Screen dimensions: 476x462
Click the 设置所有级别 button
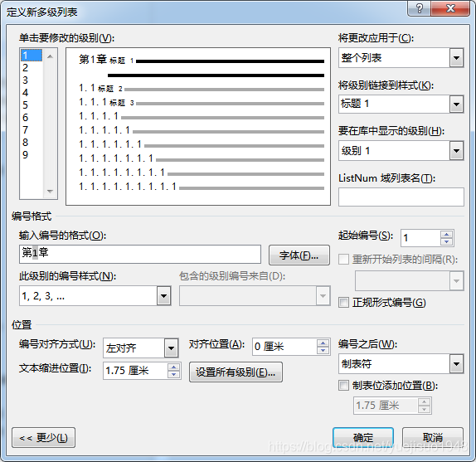236,372
